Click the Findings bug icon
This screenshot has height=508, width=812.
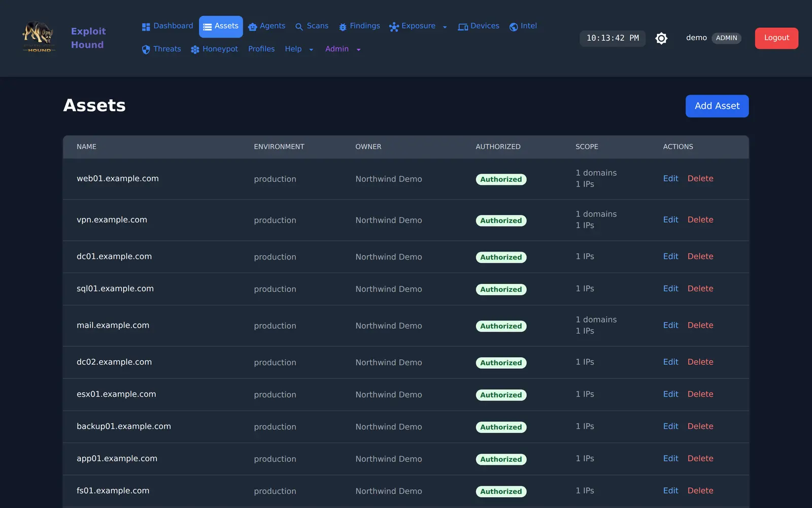pos(343,27)
